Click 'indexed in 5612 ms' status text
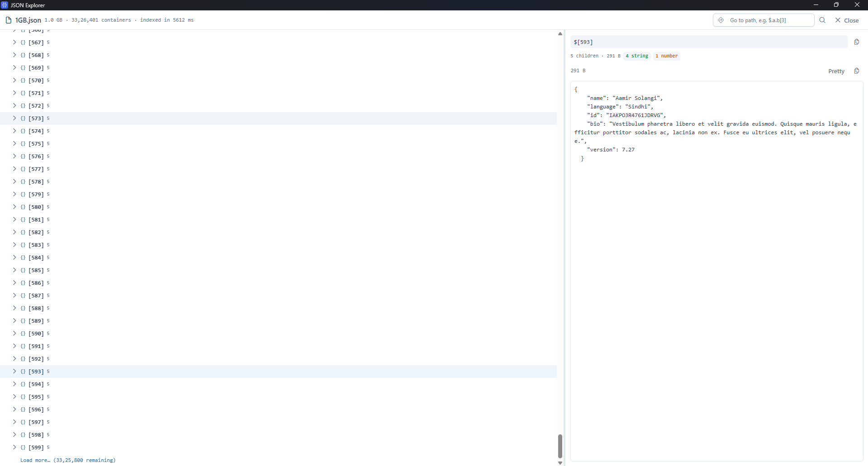868x466 pixels. tap(166, 20)
